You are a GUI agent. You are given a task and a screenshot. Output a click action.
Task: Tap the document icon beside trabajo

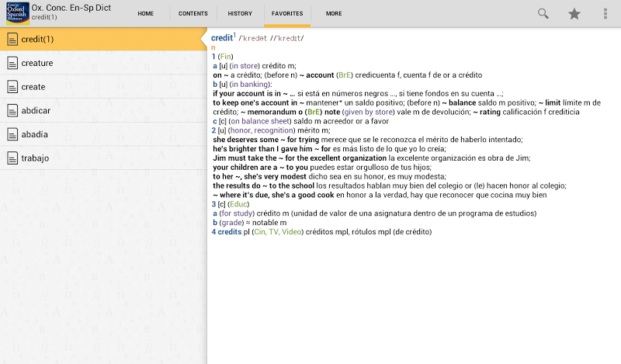12,158
